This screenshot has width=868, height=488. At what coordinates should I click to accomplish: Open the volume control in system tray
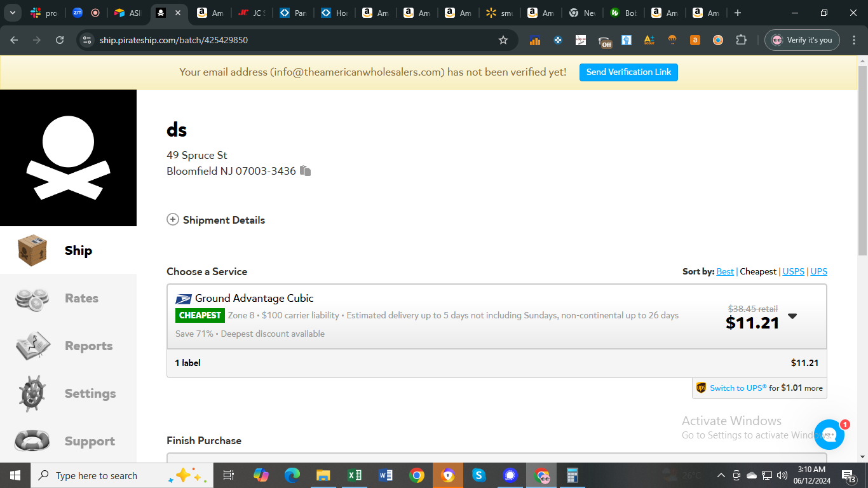(x=782, y=475)
